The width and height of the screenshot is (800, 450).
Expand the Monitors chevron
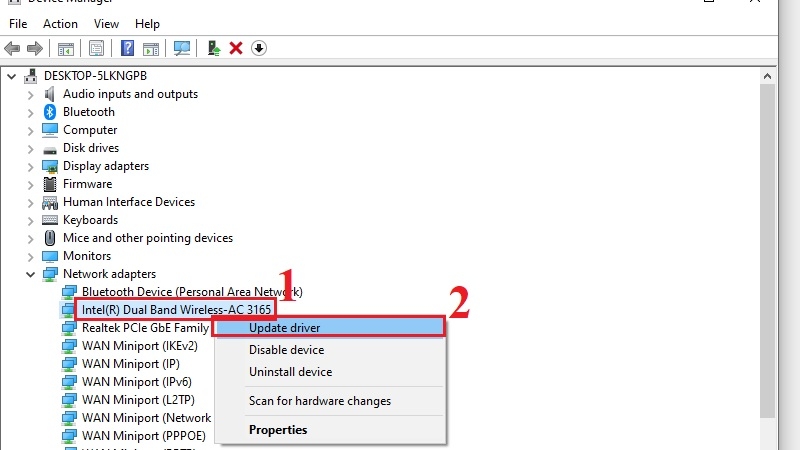coord(30,257)
